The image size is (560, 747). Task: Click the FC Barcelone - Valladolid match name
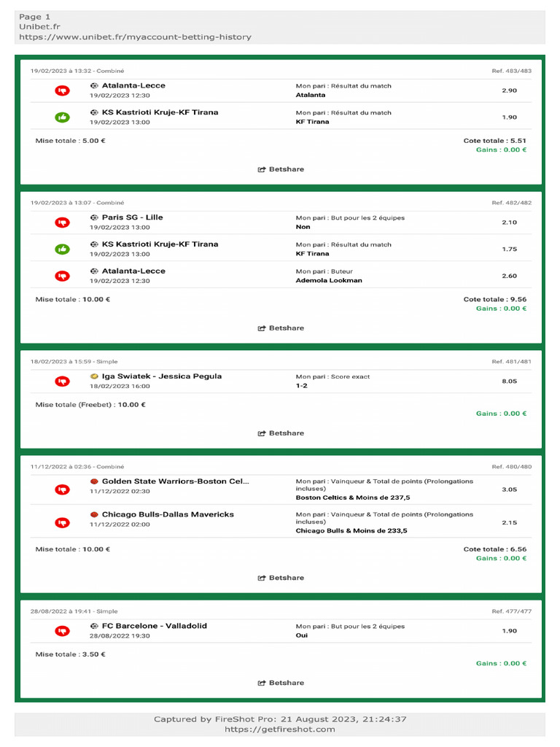[154, 626]
